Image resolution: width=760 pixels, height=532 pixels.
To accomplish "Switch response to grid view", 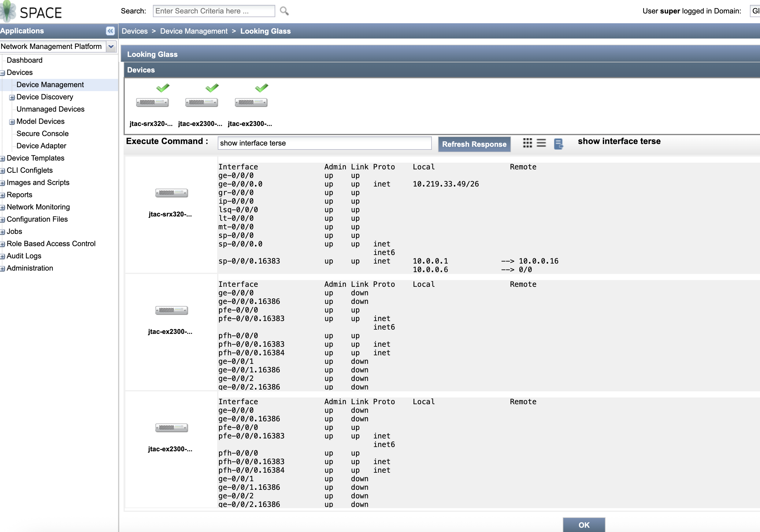I will (x=527, y=143).
